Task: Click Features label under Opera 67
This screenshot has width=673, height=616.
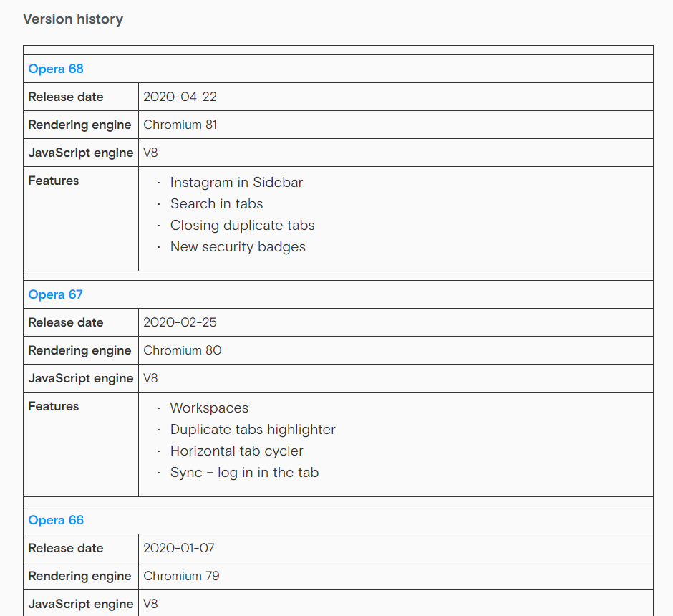Action: (54, 406)
